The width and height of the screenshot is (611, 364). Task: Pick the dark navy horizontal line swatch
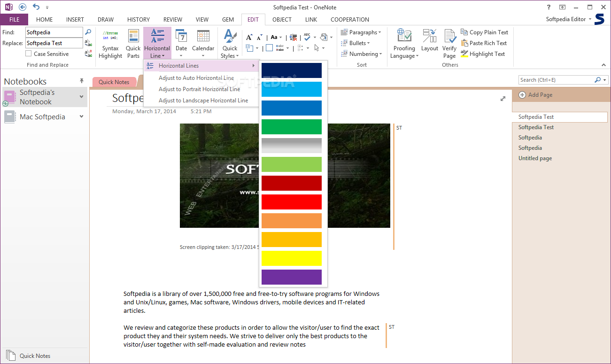point(292,70)
